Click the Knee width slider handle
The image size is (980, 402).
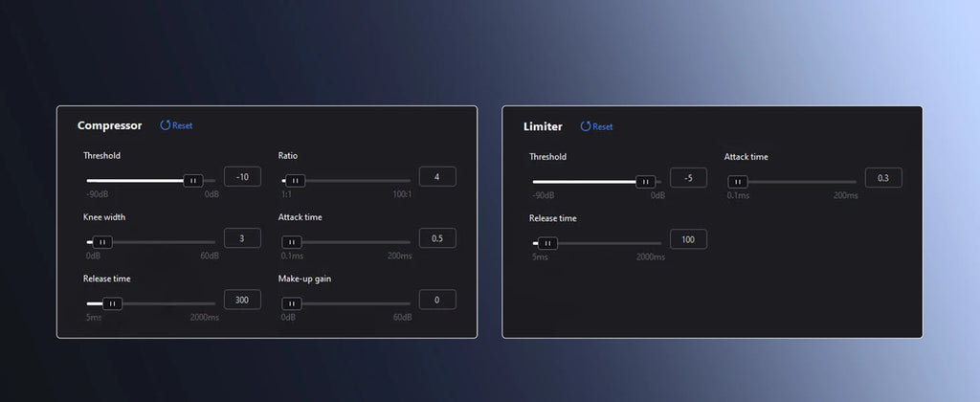click(x=102, y=242)
